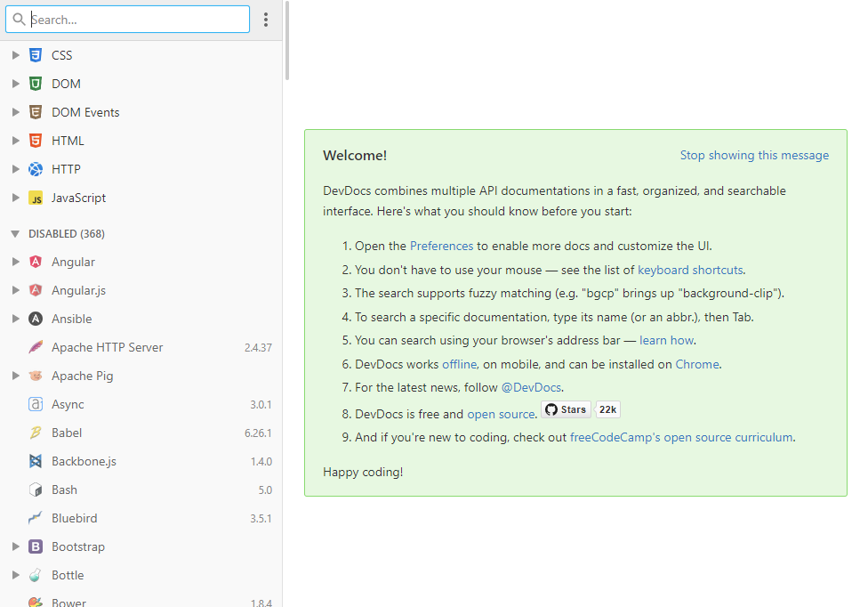Click the Bluebird icon
Viewport: 868px width, 607px height.
(x=36, y=518)
